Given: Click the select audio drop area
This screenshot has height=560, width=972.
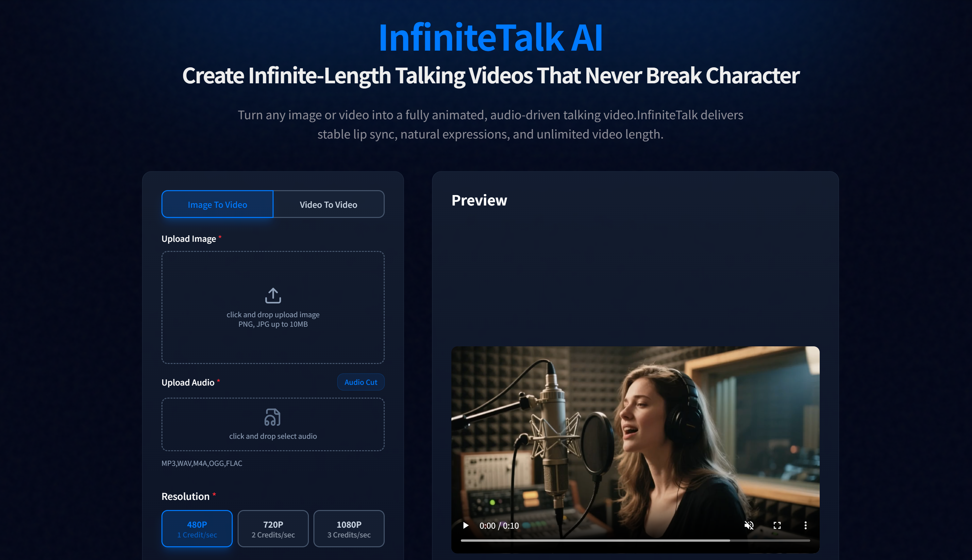Looking at the screenshot, I should pyautogui.click(x=273, y=425).
